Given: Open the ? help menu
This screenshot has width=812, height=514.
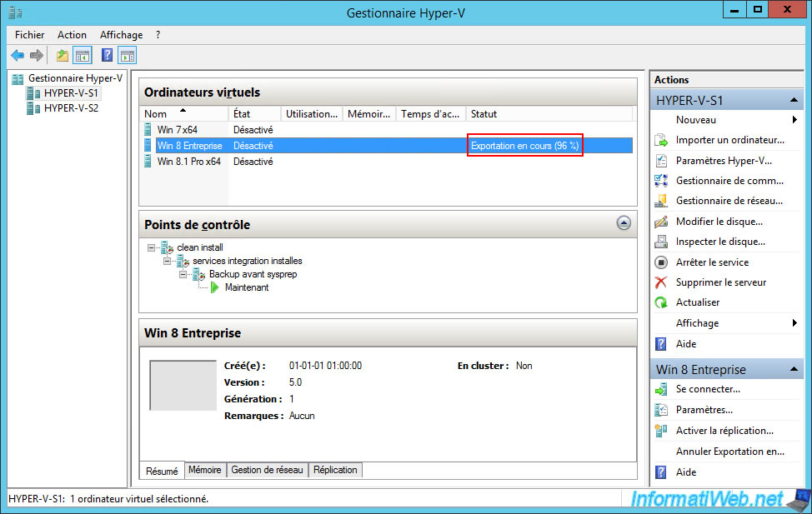Looking at the screenshot, I should (158, 35).
